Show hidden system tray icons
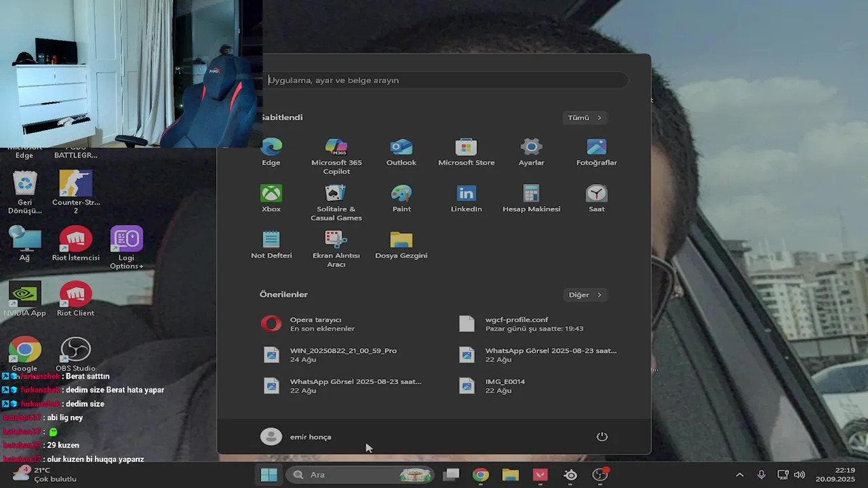 pos(739,474)
